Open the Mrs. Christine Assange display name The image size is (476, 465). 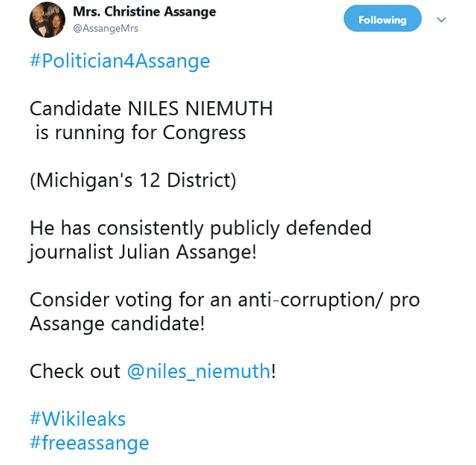[x=144, y=12]
